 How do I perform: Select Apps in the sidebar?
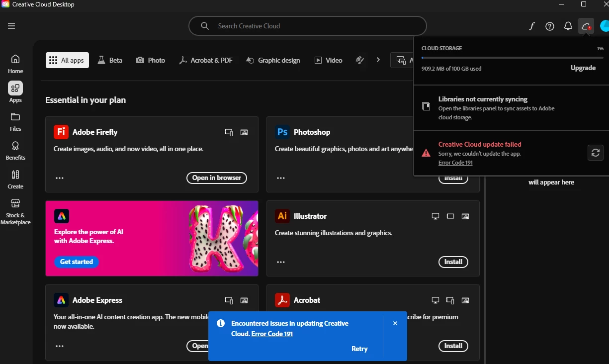(15, 92)
